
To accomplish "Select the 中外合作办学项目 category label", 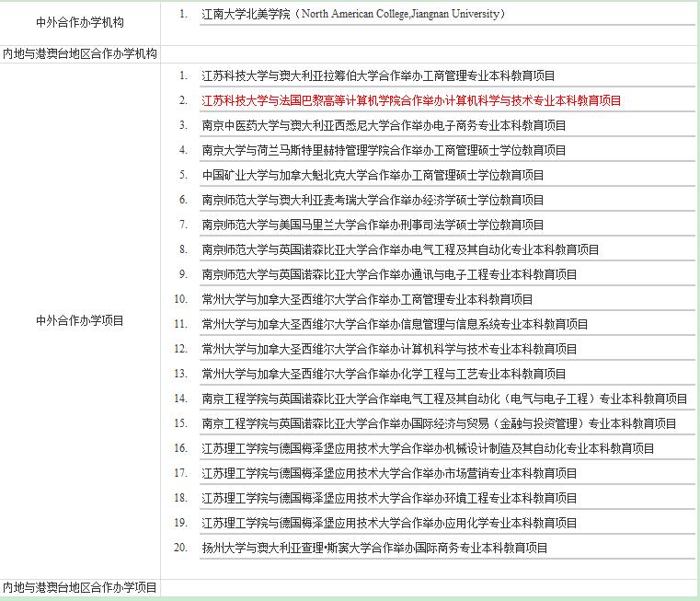I will pos(80,321).
